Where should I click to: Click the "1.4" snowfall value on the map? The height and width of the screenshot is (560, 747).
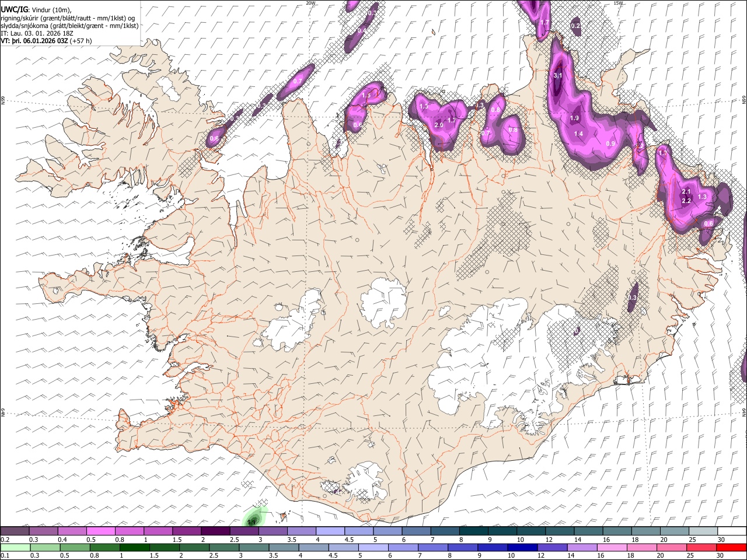pos(578,134)
